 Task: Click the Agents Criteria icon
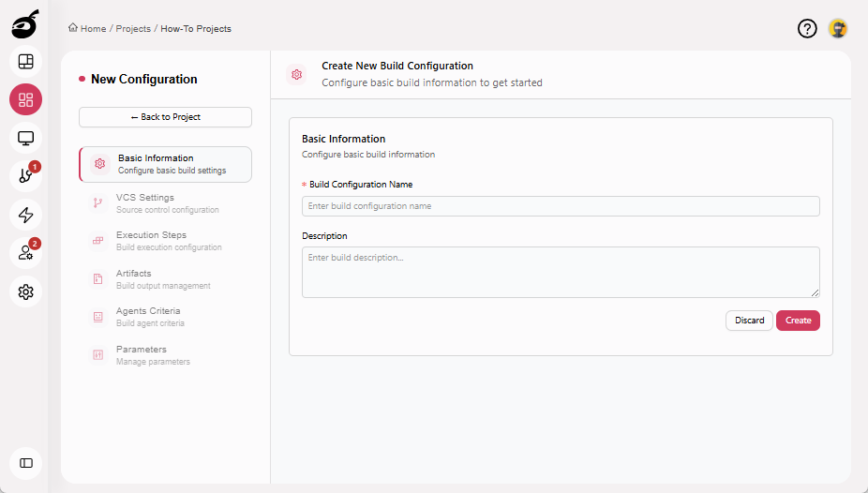98,317
